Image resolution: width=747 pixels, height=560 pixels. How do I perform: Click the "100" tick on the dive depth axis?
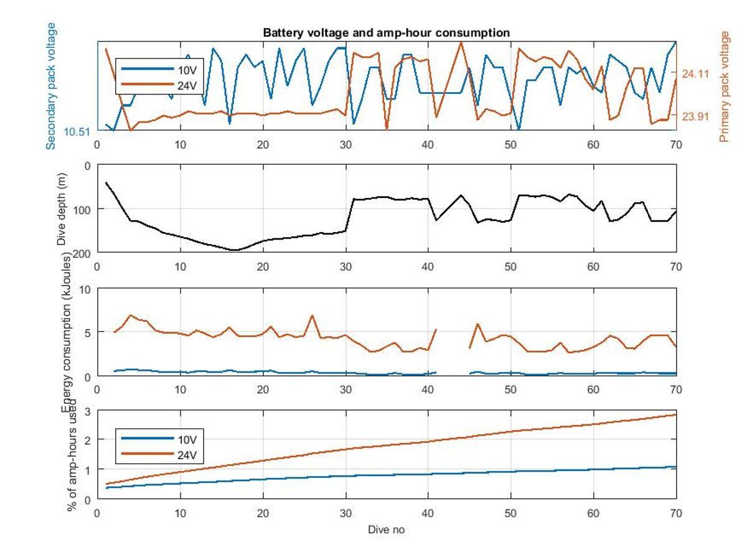pyautogui.click(x=83, y=209)
